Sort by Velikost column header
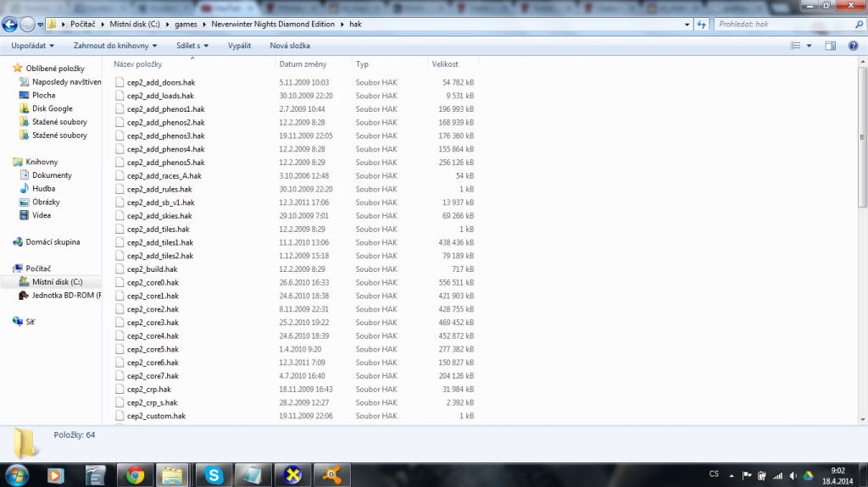 [x=445, y=64]
